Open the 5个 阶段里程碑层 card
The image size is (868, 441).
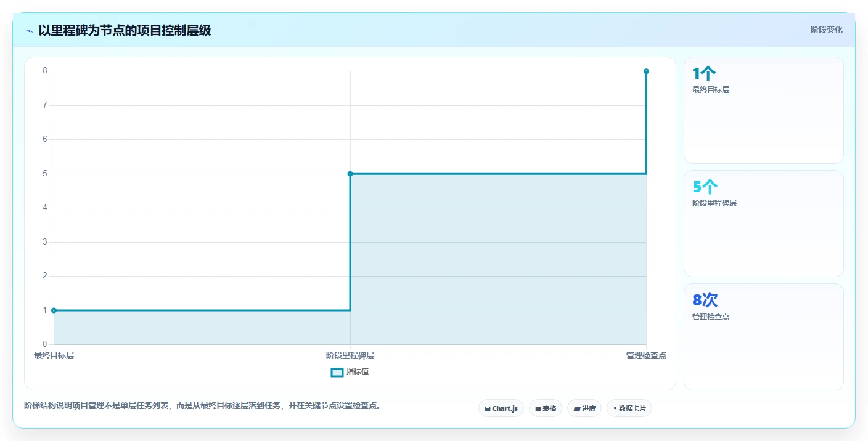point(763,224)
